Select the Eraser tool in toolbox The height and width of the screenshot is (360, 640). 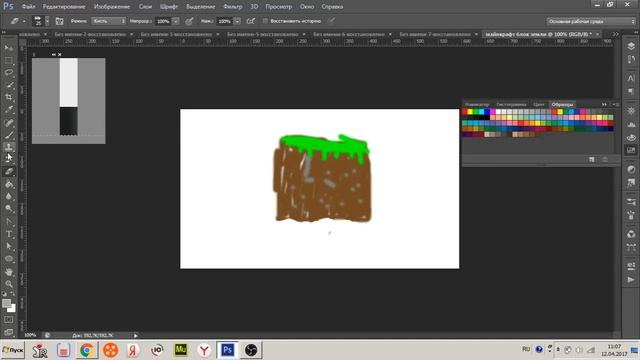[9, 172]
